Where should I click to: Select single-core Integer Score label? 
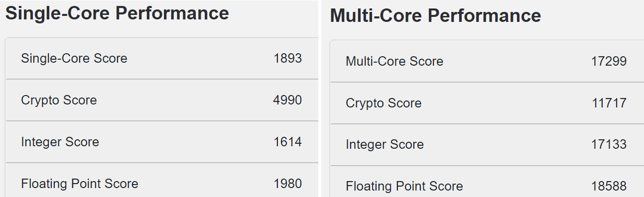(60, 142)
